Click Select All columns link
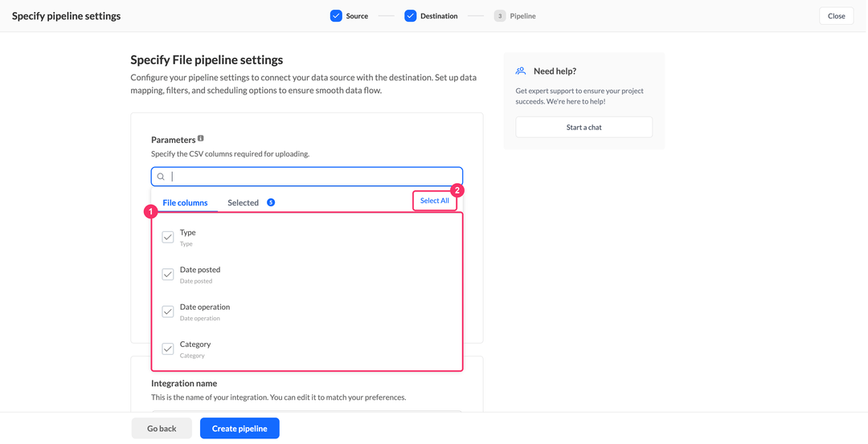The width and height of the screenshot is (868, 444). point(435,201)
